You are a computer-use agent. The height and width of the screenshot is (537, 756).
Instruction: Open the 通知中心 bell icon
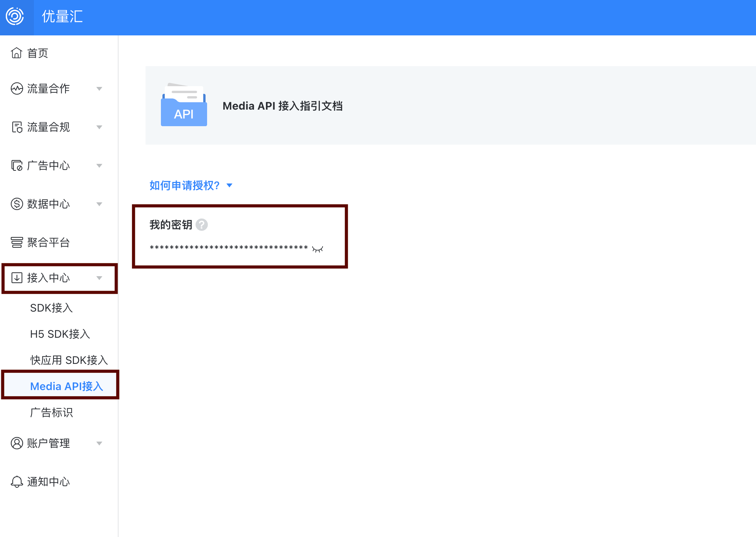pos(16,482)
